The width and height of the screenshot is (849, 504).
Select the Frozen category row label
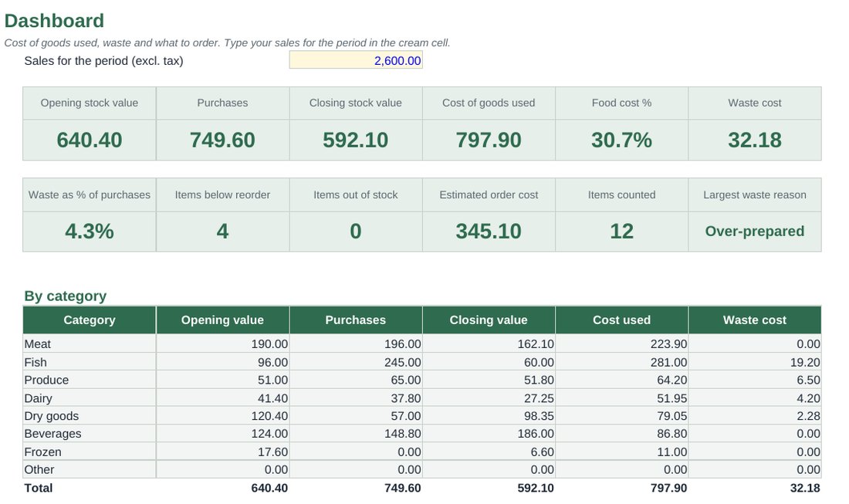point(42,452)
